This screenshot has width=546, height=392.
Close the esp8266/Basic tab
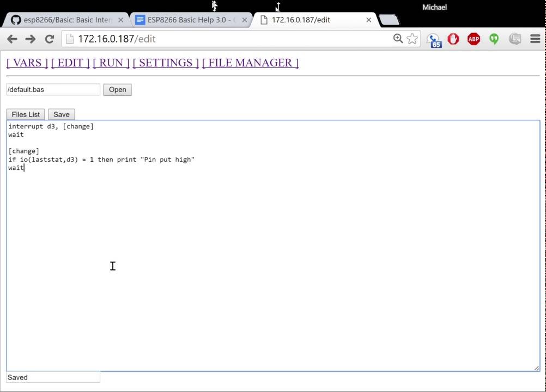(120, 20)
